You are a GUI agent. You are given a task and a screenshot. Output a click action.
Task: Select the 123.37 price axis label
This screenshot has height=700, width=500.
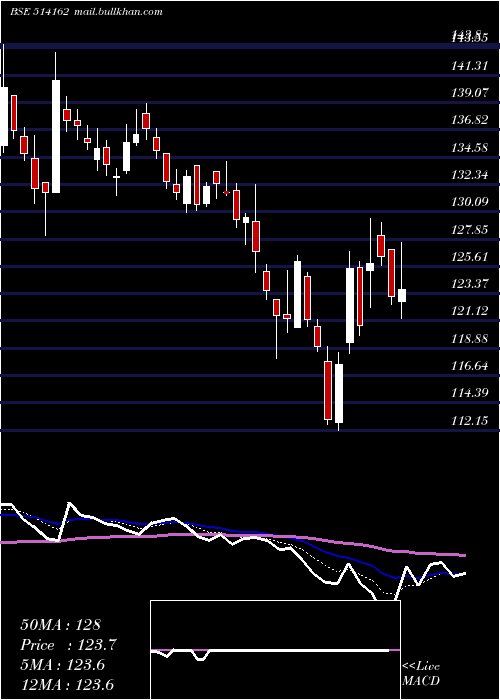[469, 284]
